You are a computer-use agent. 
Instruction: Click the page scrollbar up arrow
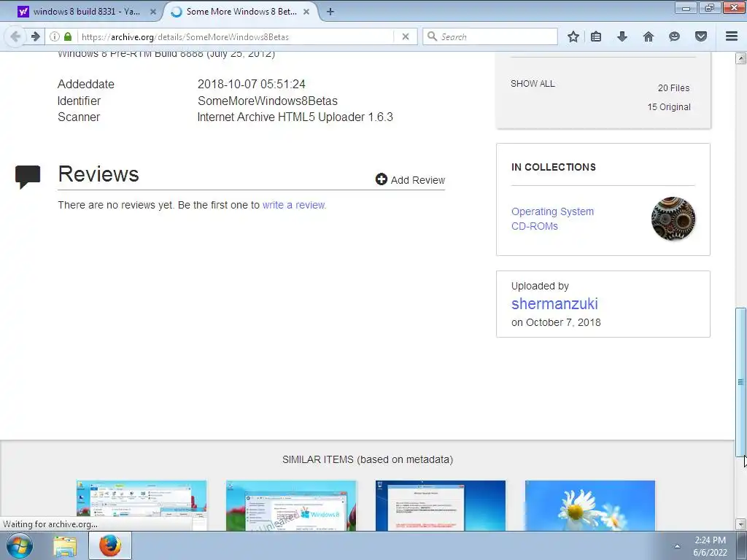tap(740, 58)
